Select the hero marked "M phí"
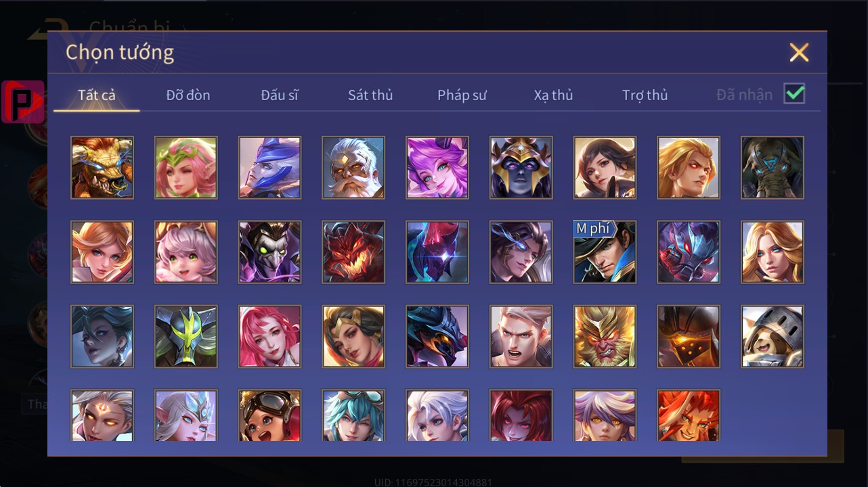The width and height of the screenshot is (868, 487). 605,252
